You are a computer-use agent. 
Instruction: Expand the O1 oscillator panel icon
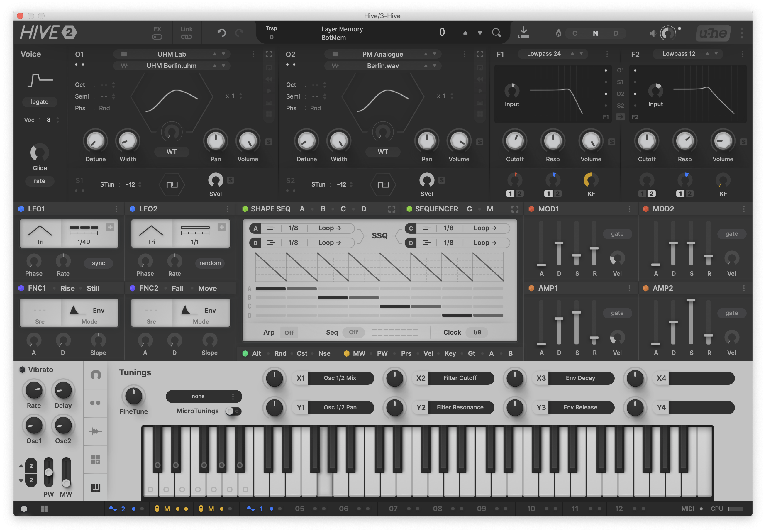click(x=269, y=54)
